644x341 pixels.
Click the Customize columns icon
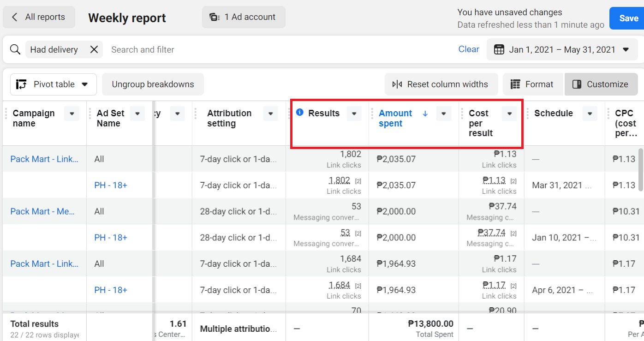tap(577, 84)
